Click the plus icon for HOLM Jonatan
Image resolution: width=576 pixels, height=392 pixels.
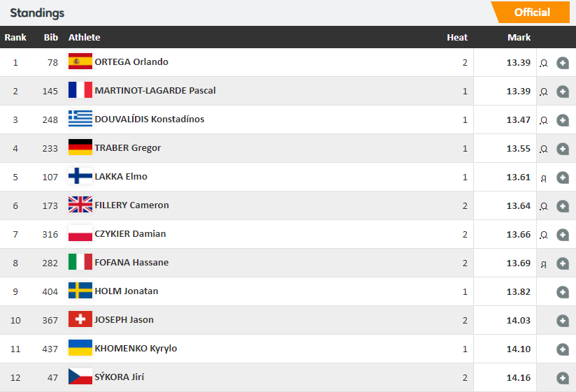pyautogui.click(x=563, y=292)
